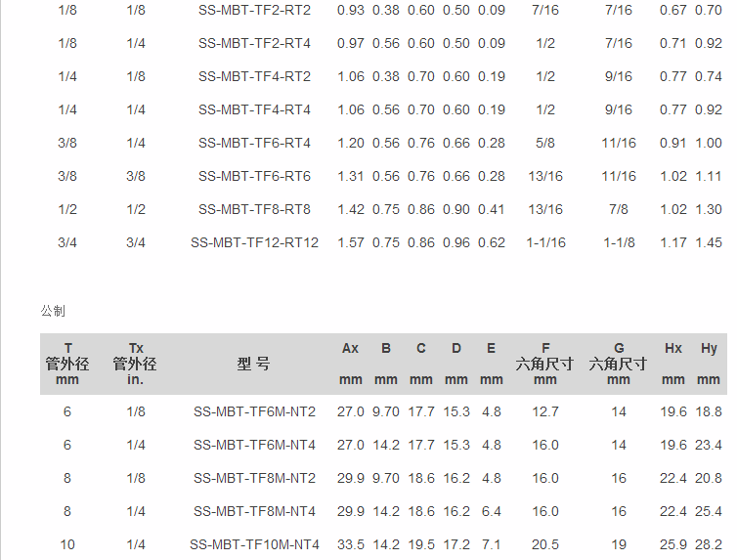
Task: Click the 型号 column header
Action: 254,364
